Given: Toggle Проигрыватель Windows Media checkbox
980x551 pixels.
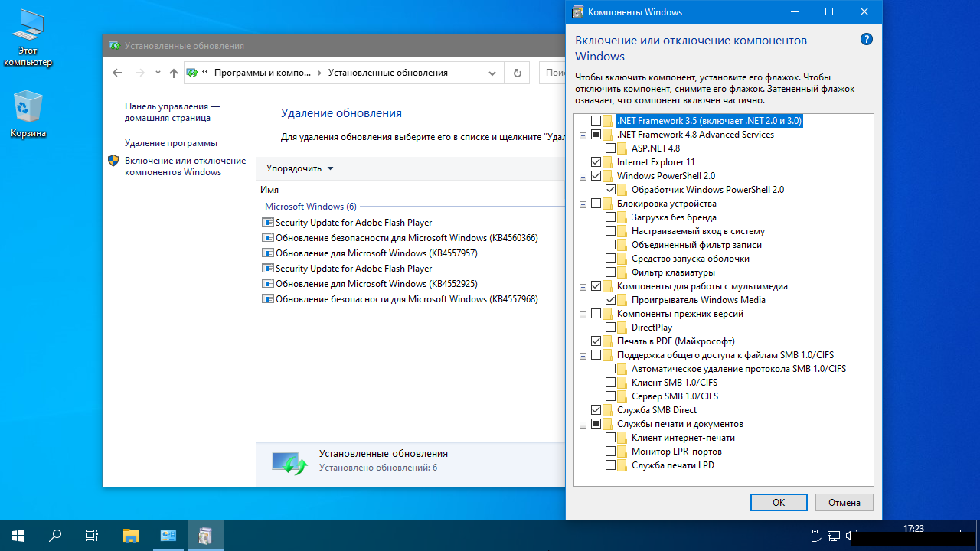Looking at the screenshot, I should tap(611, 300).
